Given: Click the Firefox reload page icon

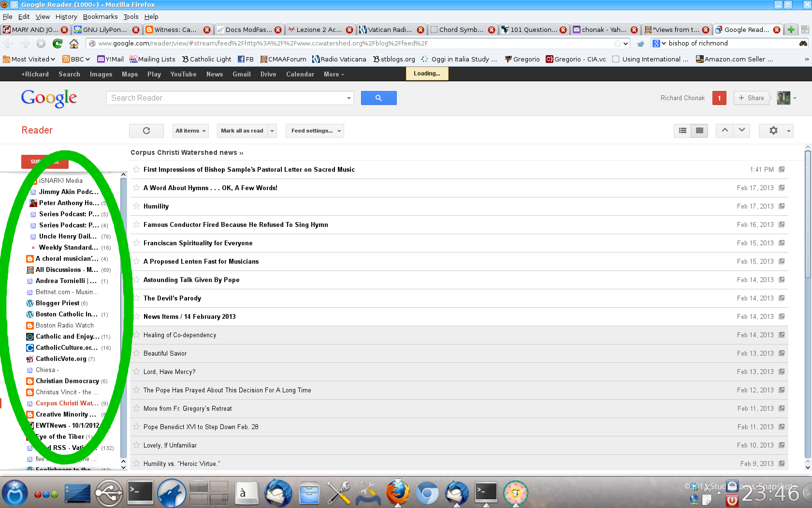Looking at the screenshot, I should pyautogui.click(x=58, y=44).
